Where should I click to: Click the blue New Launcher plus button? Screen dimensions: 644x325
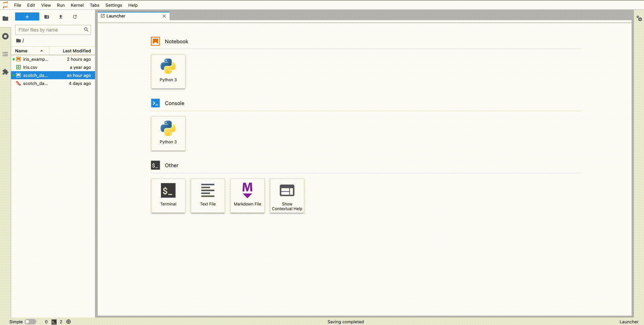point(27,17)
